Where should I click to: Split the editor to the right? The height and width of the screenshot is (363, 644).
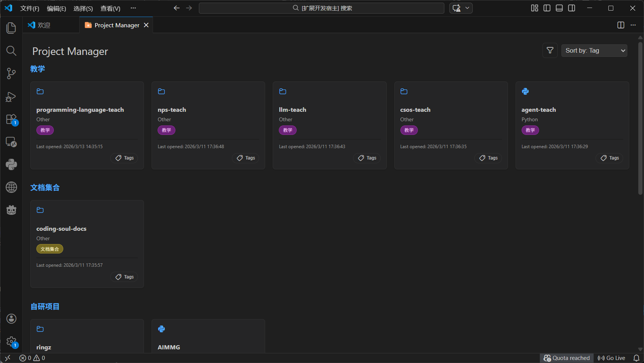[621, 25]
